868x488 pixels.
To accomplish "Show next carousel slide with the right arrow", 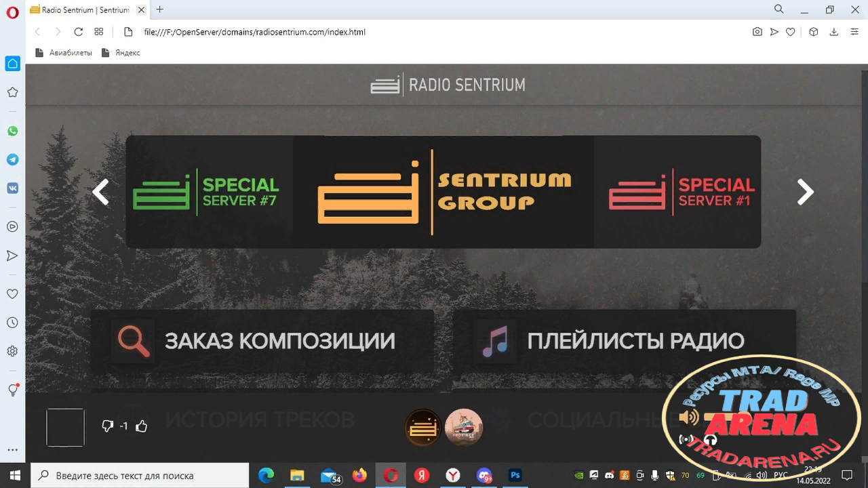I will pos(805,192).
